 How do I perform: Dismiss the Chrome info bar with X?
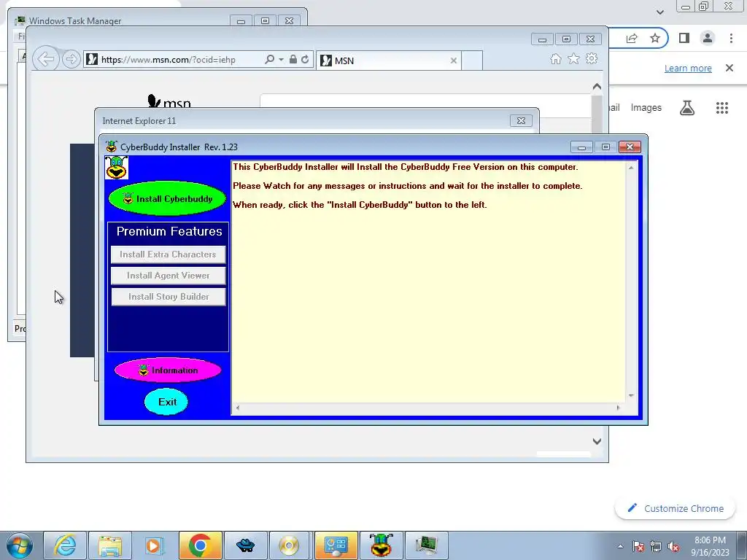tap(729, 68)
